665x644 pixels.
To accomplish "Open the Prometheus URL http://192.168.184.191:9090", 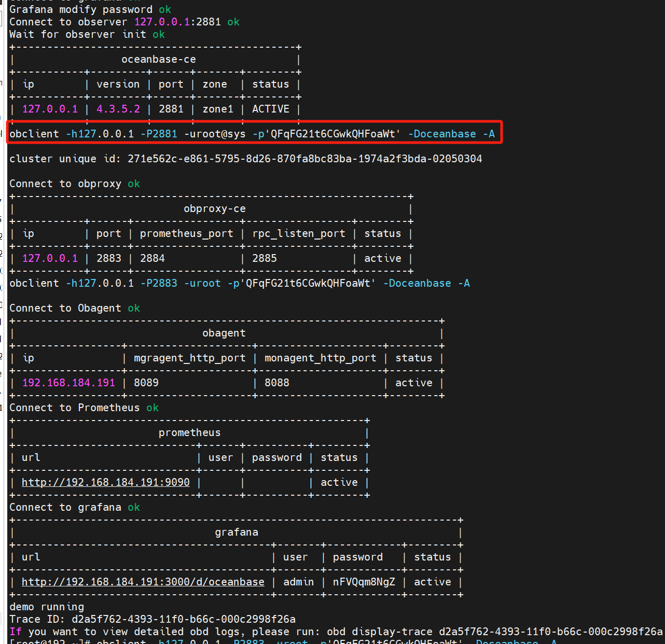I will (106, 482).
